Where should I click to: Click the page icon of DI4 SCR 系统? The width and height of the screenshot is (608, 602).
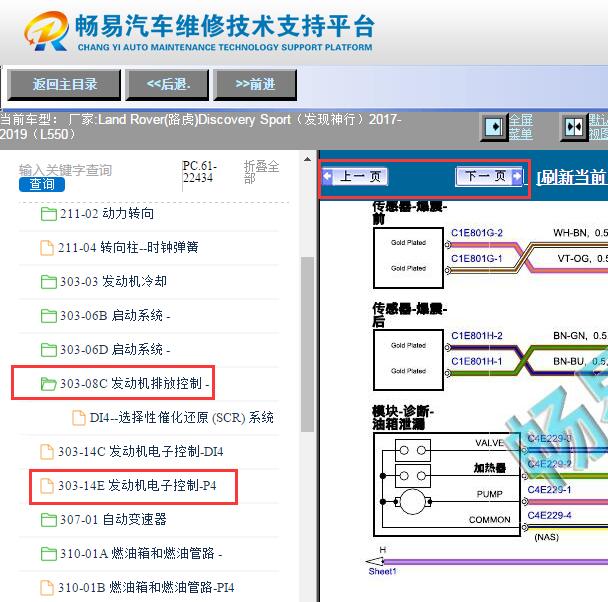pos(79,418)
